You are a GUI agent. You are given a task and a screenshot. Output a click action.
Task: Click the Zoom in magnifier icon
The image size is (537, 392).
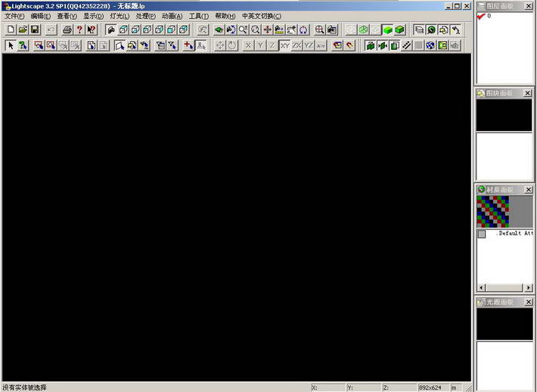[x=243, y=30]
